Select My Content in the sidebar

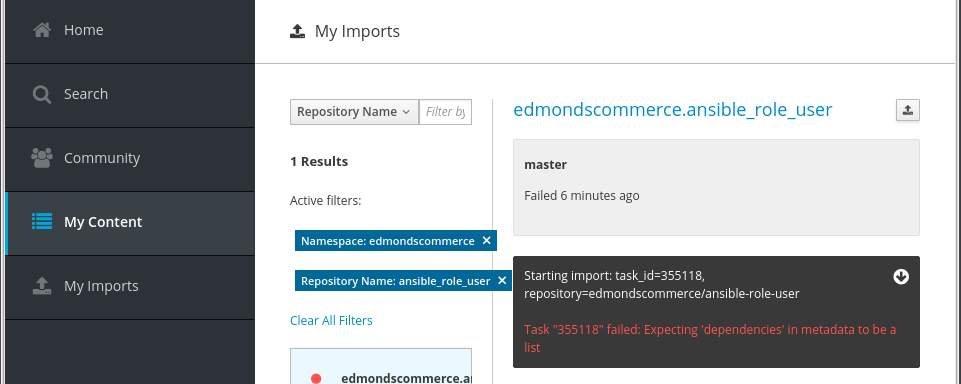129,223
